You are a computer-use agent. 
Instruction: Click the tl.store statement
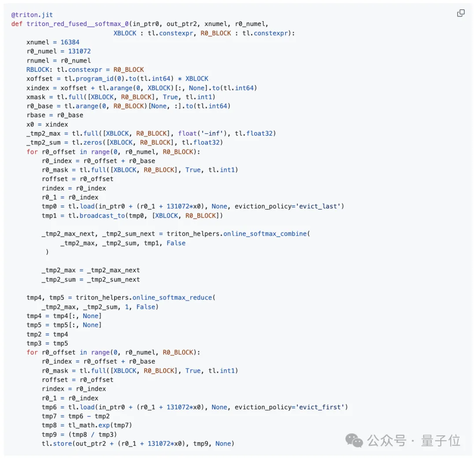pos(55,444)
